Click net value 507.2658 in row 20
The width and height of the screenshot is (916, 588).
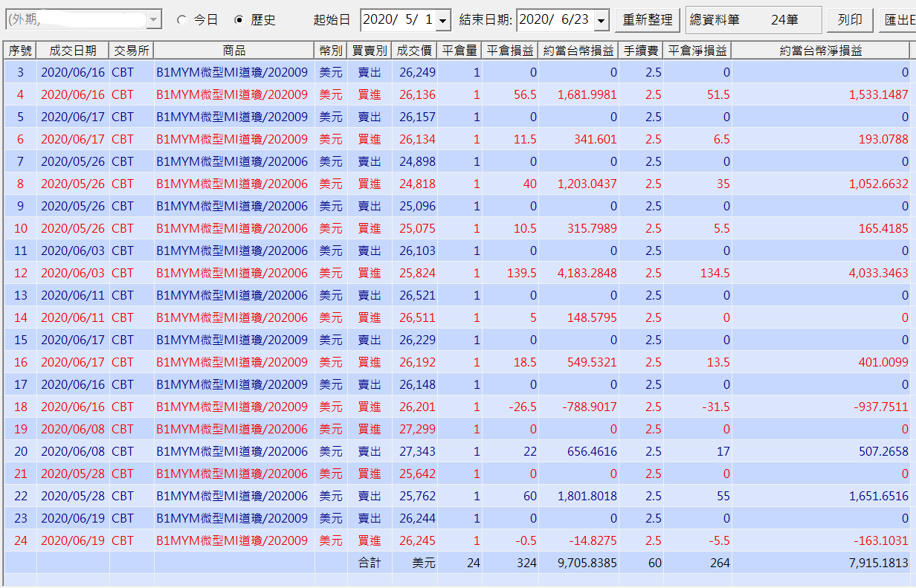coord(883,451)
